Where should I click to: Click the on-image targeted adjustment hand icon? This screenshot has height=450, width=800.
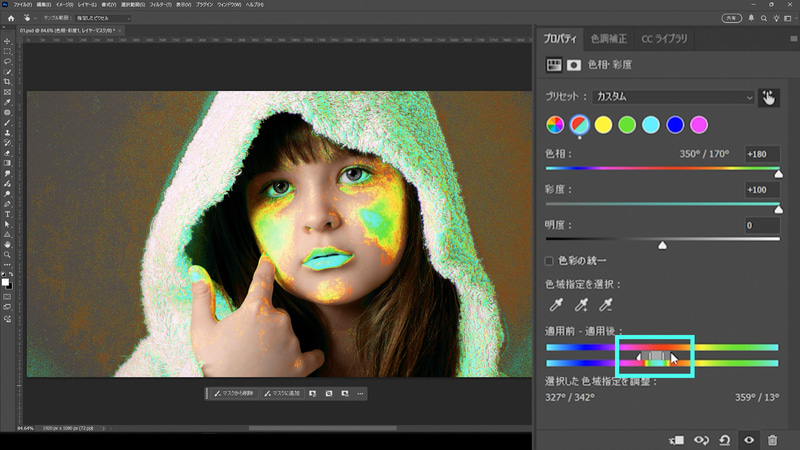(x=768, y=97)
